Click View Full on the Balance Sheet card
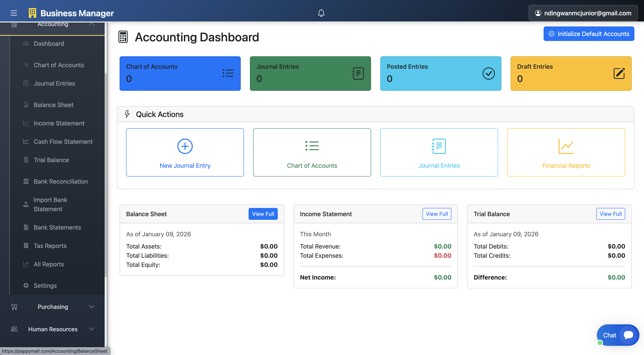 pyautogui.click(x=263, y=214)
